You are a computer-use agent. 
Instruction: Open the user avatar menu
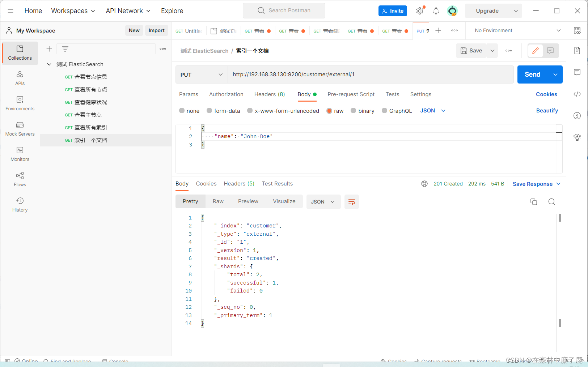point(452,11)
